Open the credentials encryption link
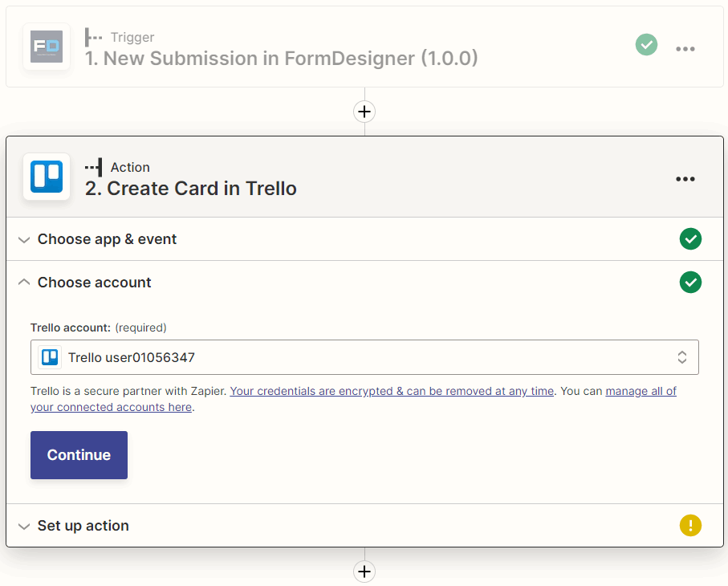Viewport: 728px width, 586px height. (x=392, y=391)
